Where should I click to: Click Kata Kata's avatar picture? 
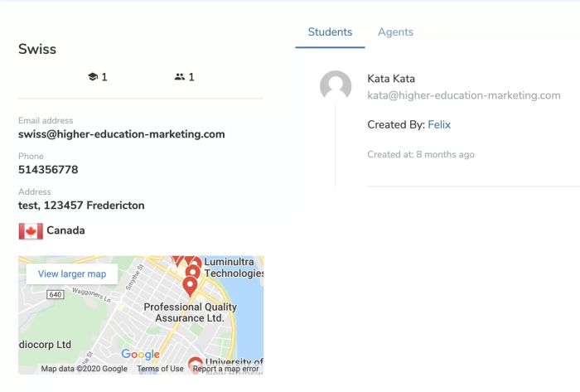point(336,86)
